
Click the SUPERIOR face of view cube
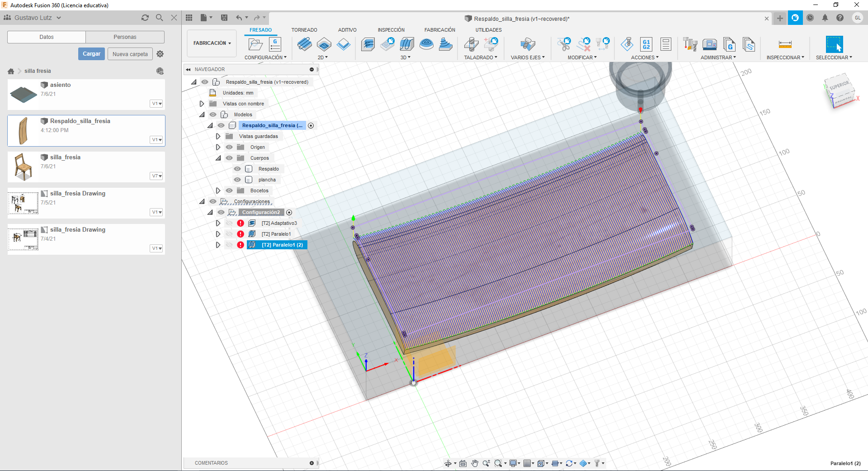(840, 86)
